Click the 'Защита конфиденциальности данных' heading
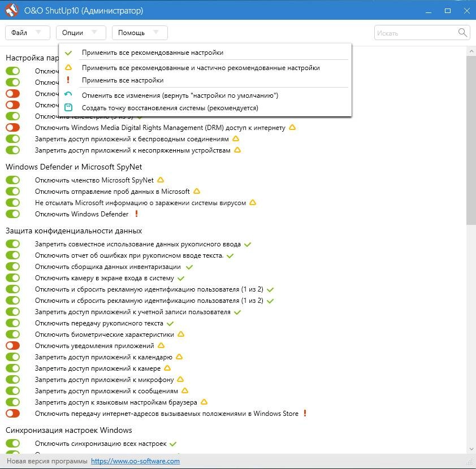 click(73, 231)
